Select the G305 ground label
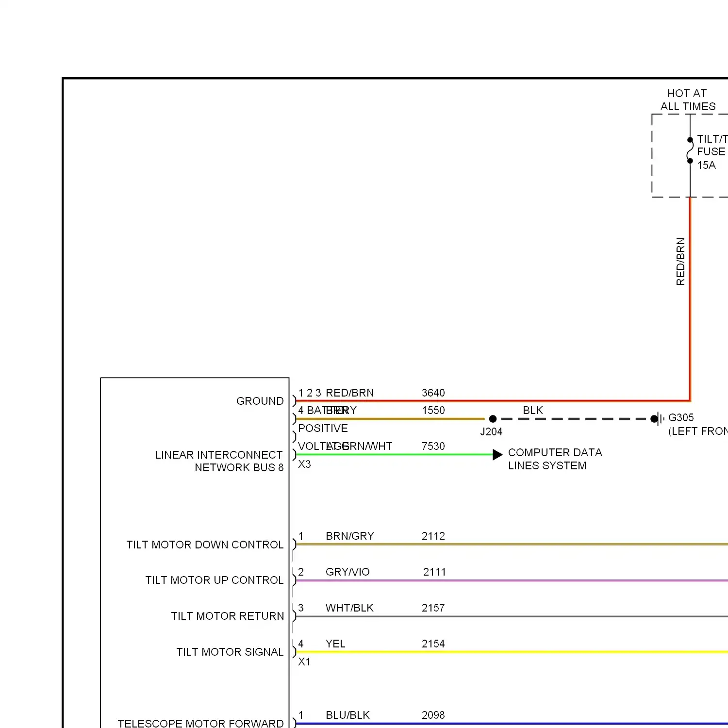Viewport: 728px width, 728px height. coord(681,417)
